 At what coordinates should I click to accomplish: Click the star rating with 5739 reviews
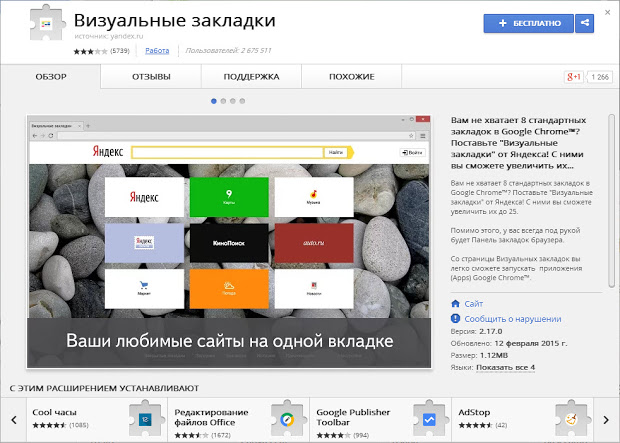pyautogui.click(x=101, y=51)
